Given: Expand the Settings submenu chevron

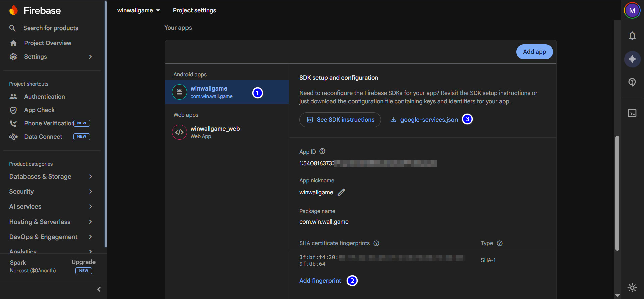Looking at the screenshot, I should (90, 57).
